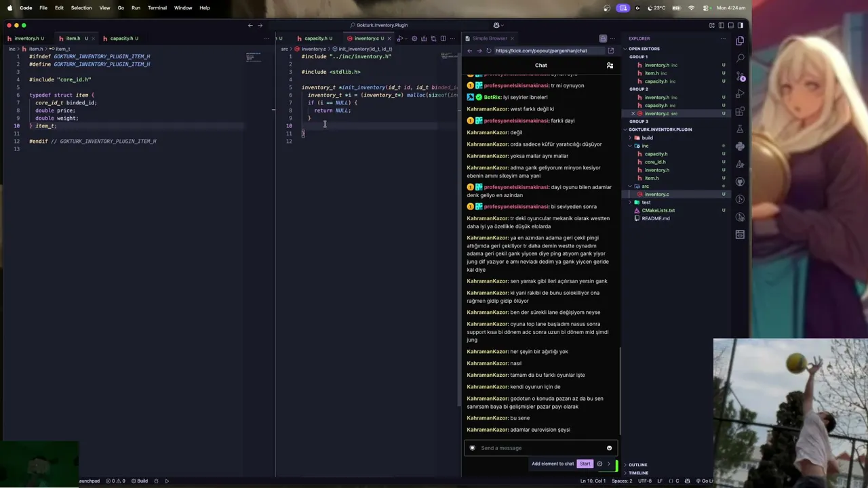
Task: Reload the Simple Browser page
Action: coord(488,51)
